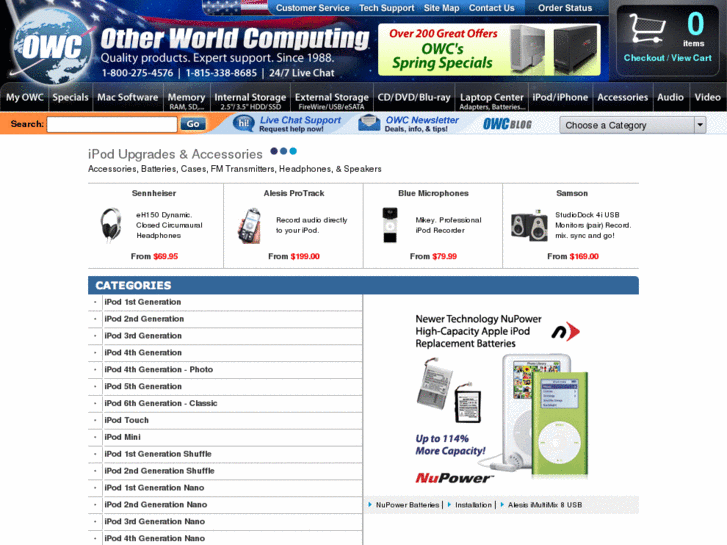The width and height of the screenshot is (727, 545).
Task: Click Alesis ProTrack $199.00 price
Action: click(305, 256)
